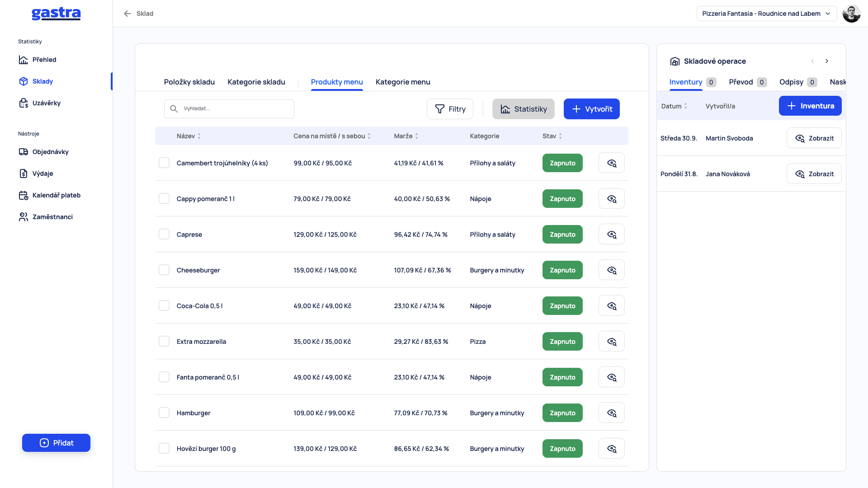
Task: Open Uzávěrky from the sidebar
Action: tap(40, 103)
